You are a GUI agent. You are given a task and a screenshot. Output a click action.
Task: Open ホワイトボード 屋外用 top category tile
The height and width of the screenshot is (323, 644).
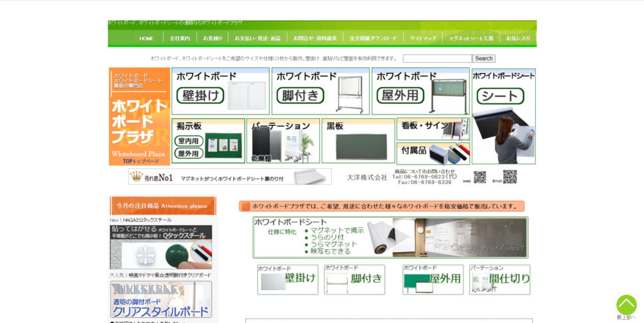pos(421,91)
